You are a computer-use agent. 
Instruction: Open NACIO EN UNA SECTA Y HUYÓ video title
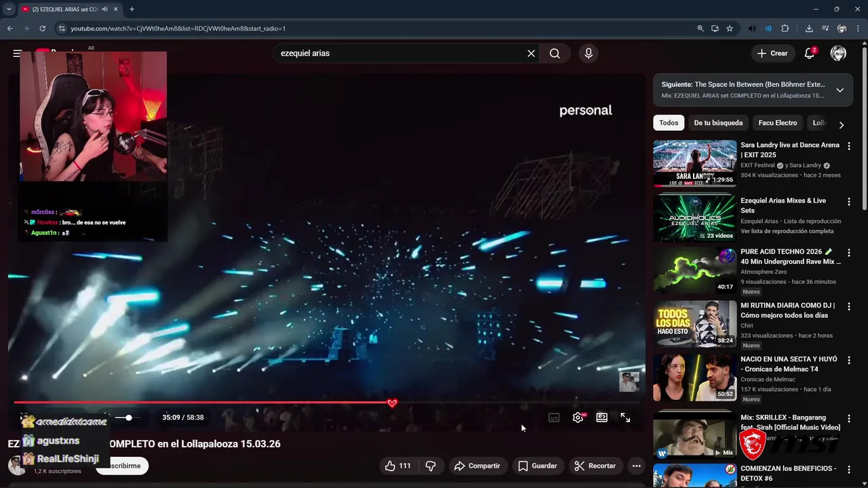click(x=789, y=364)
